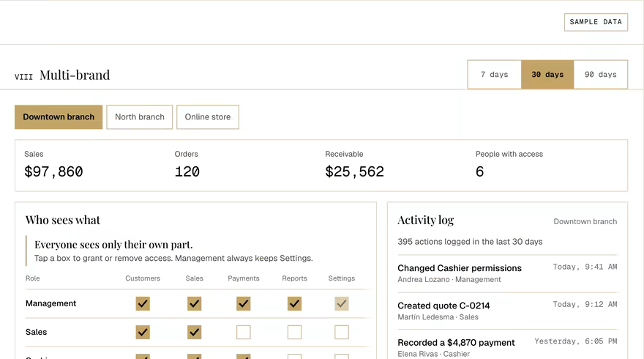Click the Today, 9:41 AM timestamp
The height and width of the screenshot is (359, 644).
(585, 267)
